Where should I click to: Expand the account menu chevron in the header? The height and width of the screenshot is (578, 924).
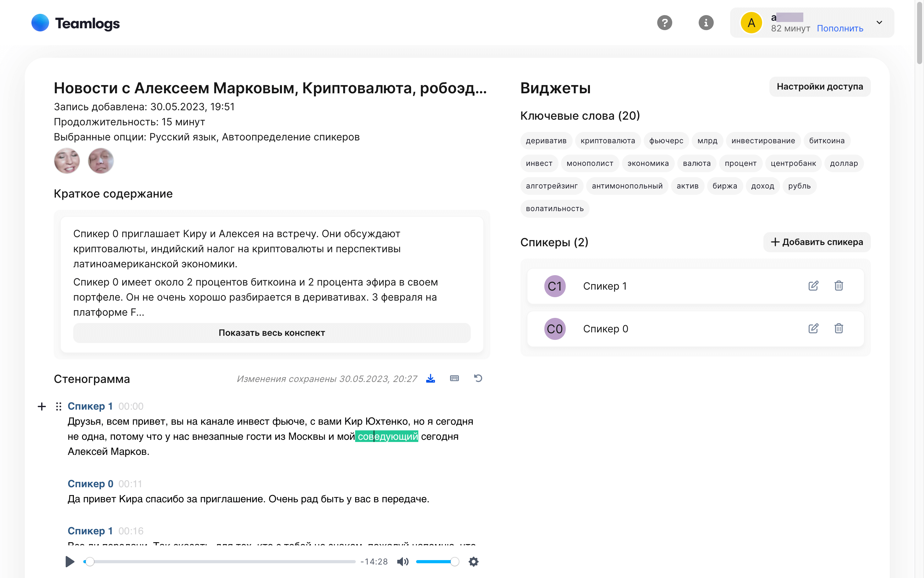(879, 23)
